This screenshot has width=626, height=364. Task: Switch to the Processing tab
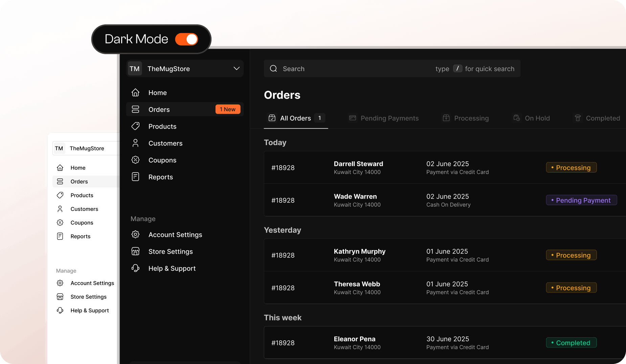pos(466,118)
